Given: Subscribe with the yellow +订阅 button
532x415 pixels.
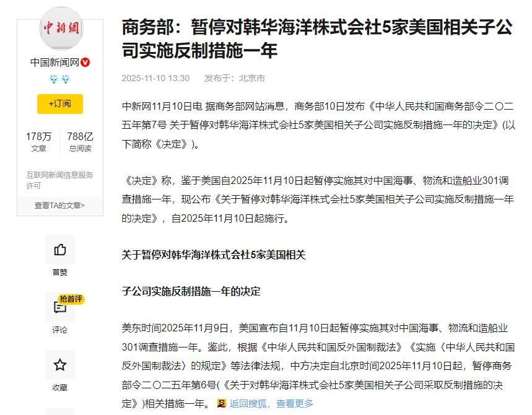Looking at the screenshot, I should coord(60,104).
